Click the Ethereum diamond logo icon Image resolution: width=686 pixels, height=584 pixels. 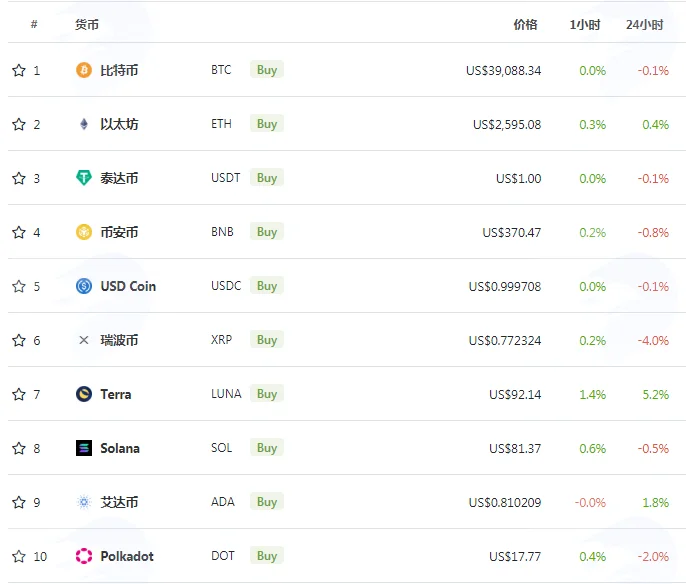pyautogui.click(x=84, y=124)
